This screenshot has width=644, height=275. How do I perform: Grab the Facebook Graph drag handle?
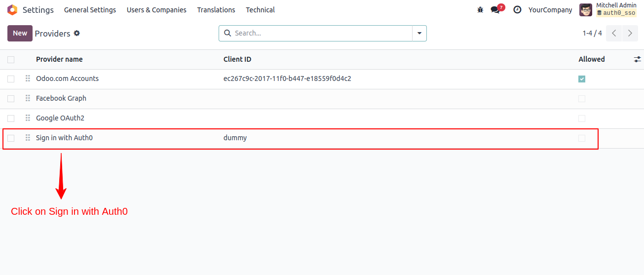click(x=28, y=99)
